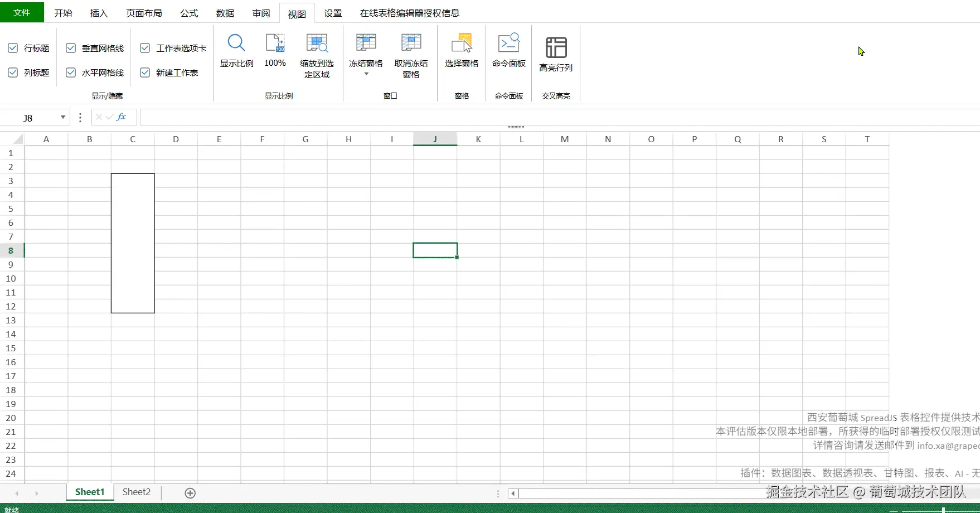Open the 文件 file menu
Image resolution: width=980 pixels, height=513 pixels.
click(x=22, y=12)
